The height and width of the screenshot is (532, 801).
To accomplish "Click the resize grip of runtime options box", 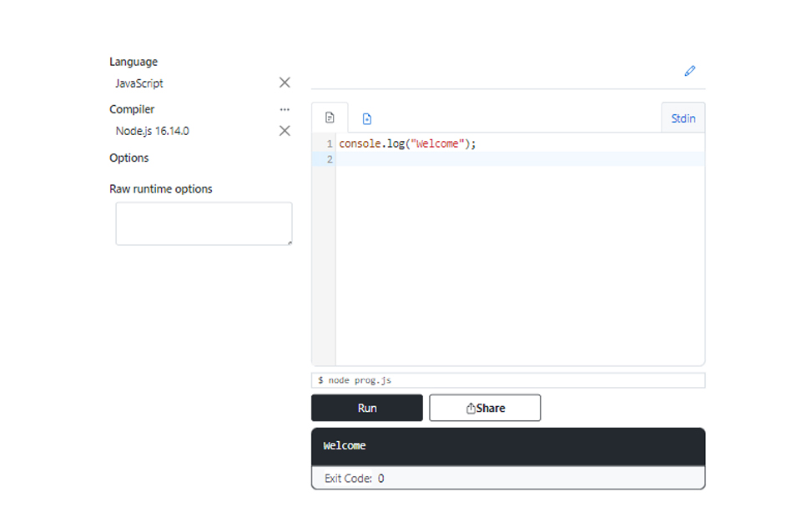I will [290, 243].
